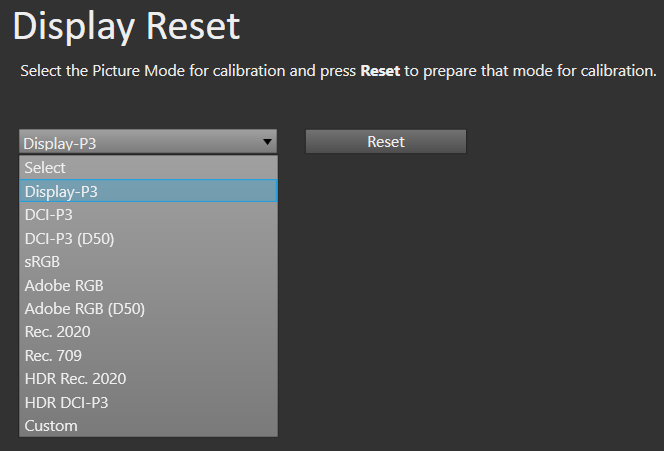Select Rec. 709 from the dropdown
The width and height of the screenshot is (664, 451).
click(x=148, y=355)
